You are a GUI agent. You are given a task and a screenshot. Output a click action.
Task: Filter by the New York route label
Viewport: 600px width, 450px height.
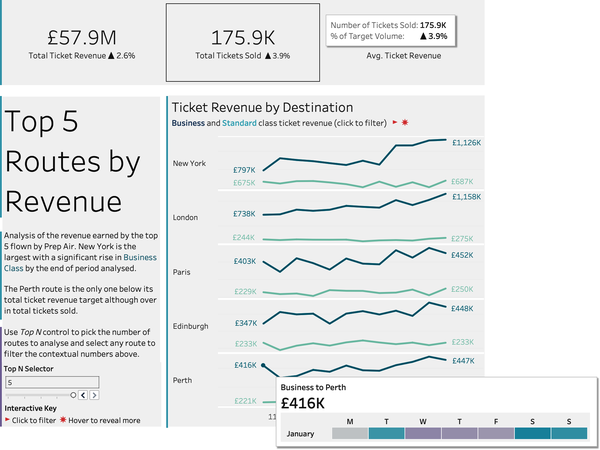click(189, 163)
